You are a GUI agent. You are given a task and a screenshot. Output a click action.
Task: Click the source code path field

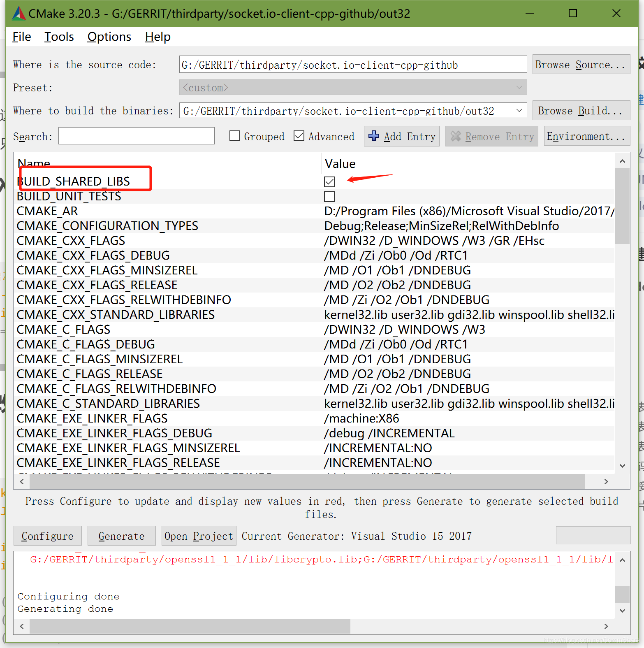pyautogui.click(x=353, y=65)
